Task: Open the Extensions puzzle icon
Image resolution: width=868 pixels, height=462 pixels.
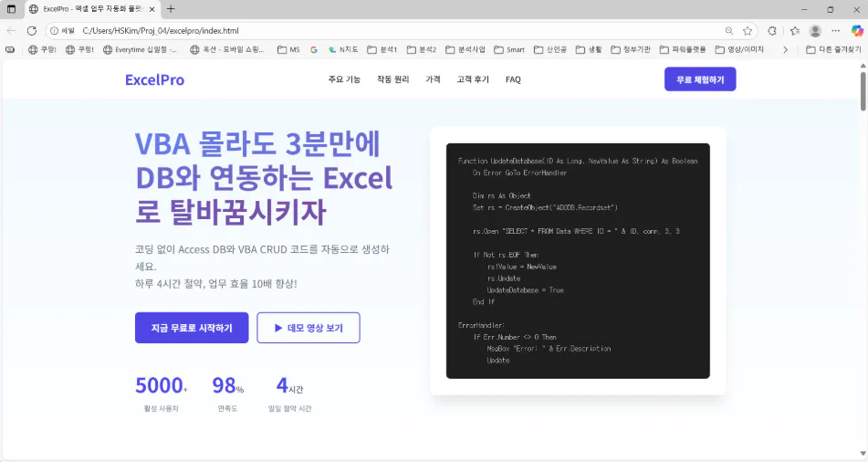Action: (x=771, y=30)
